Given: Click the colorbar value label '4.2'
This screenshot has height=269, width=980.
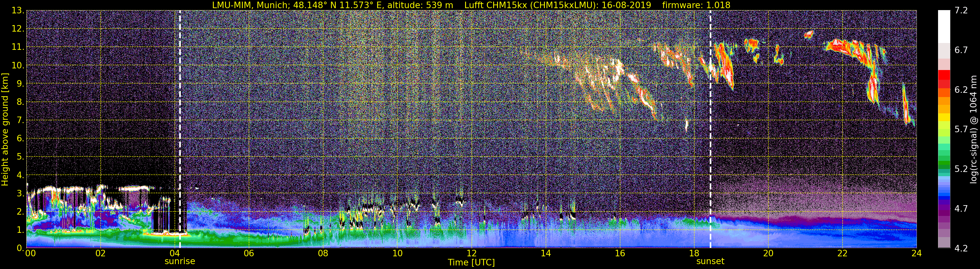Looking at the screenshot, I should [961, 248].
